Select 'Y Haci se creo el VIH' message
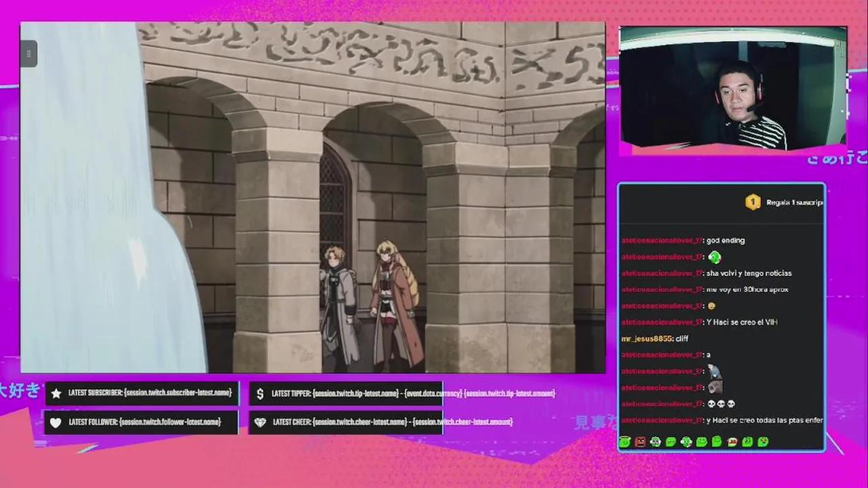Screen dimensions: 868x488 [x=742, y=322]
